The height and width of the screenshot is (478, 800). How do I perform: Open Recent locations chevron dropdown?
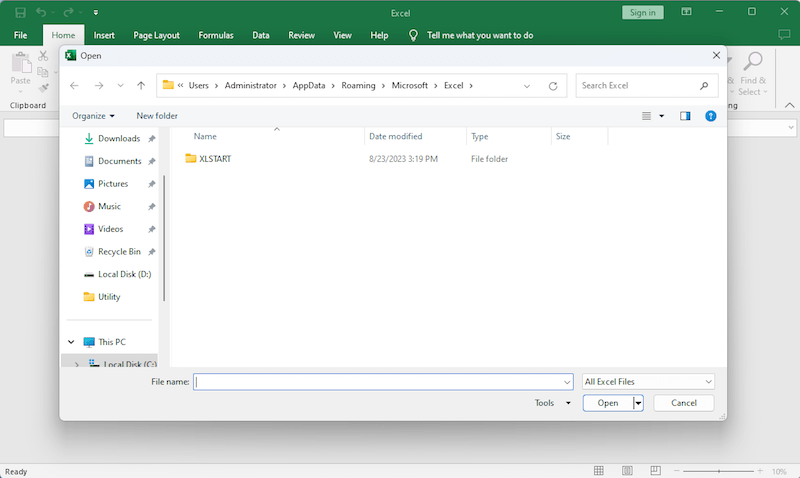click(120, 86)
